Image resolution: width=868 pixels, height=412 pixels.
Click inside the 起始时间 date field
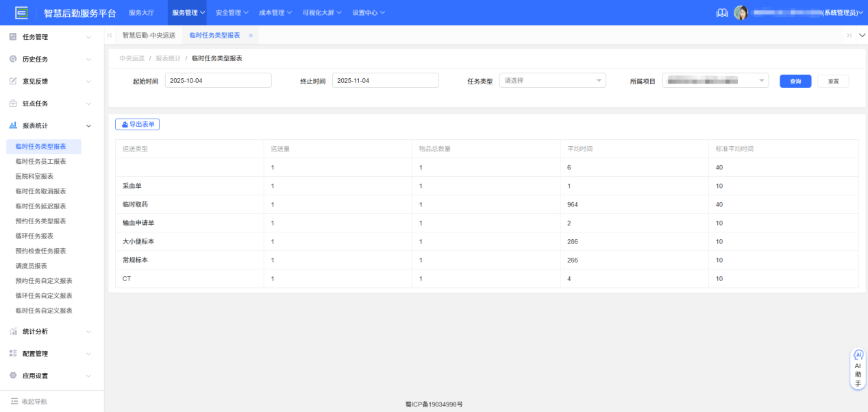coord(218,80)
